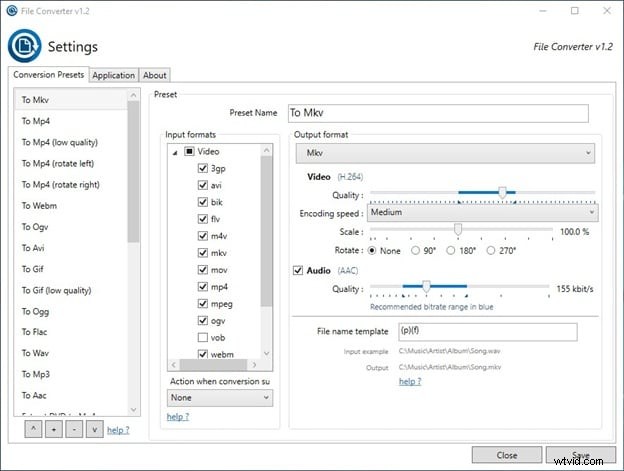Select the To Flac preset
This screenshot has height=471, width=624.
coord(71,332)
